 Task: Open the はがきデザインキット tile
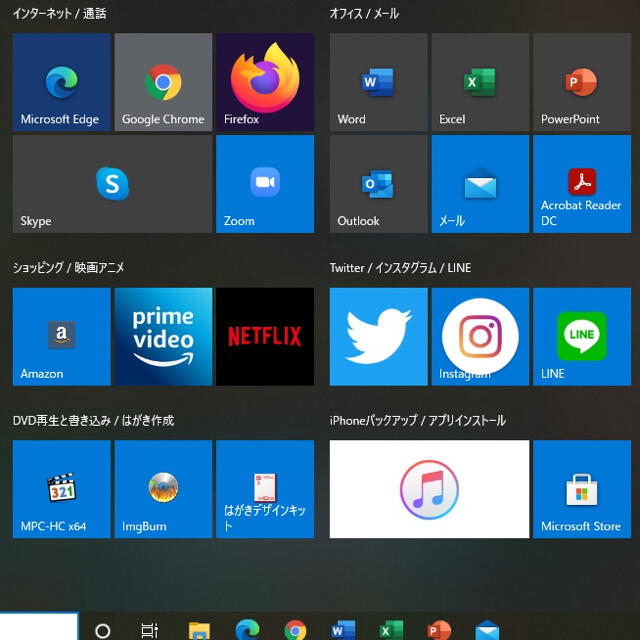click(265, 489)
